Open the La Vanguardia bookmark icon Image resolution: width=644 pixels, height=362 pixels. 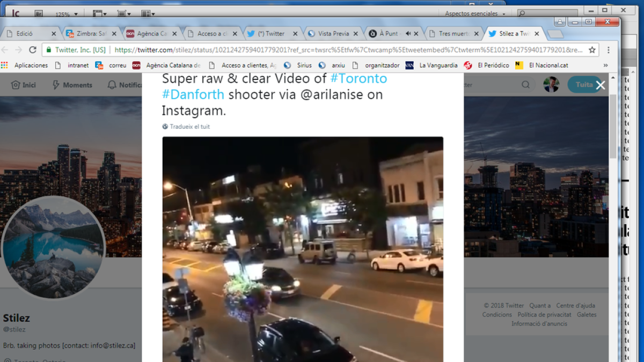tap(409, 65)
